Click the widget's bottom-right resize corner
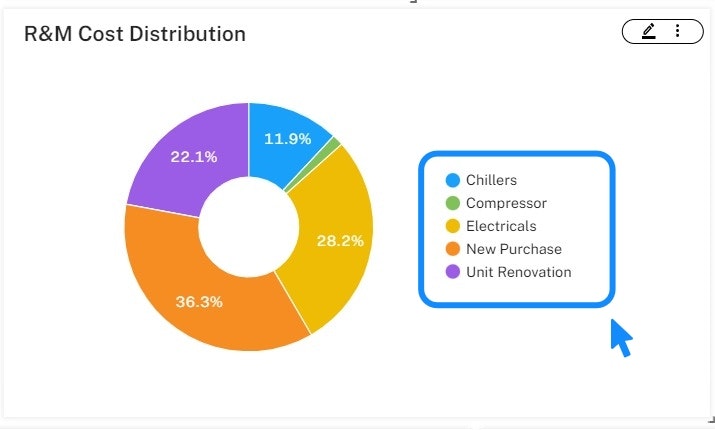Viewport: 715px width, 430px height. [x=709, y=418]
